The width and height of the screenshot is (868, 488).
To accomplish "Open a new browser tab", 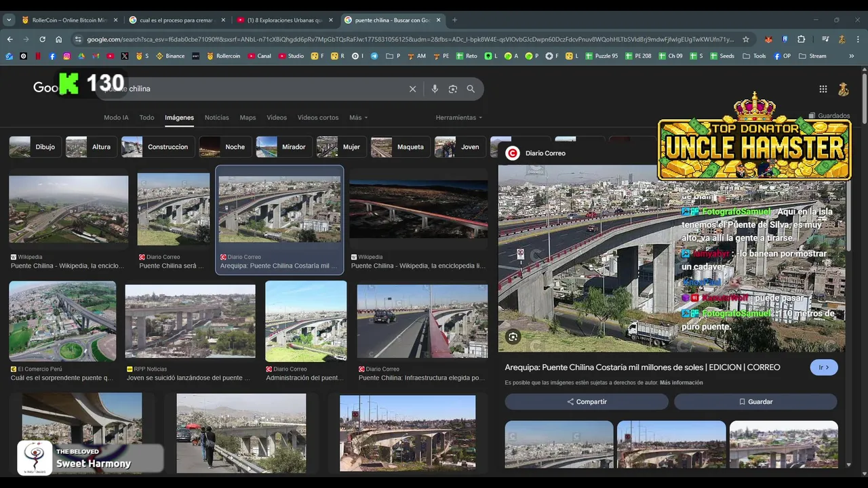I will tap(454, 20).
